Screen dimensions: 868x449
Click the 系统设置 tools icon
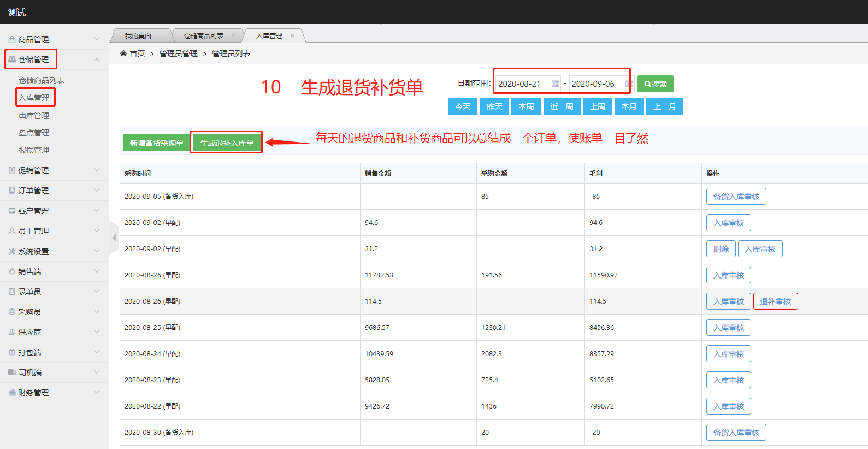pos(12,251)
